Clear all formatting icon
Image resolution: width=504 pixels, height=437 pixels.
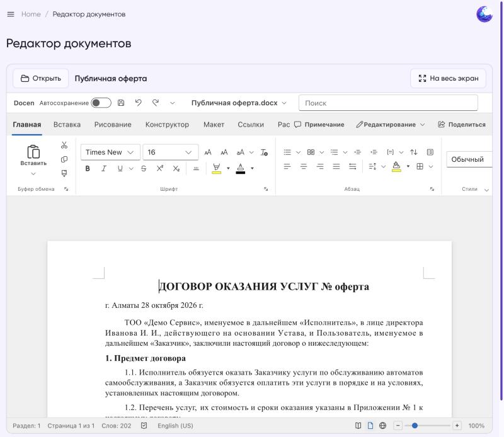point(264,152)
